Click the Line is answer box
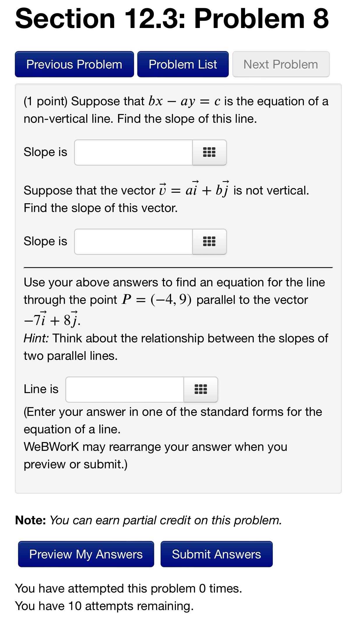Image resolution: width=364 pixels, height=622 pixels. (x=124, y=390)
